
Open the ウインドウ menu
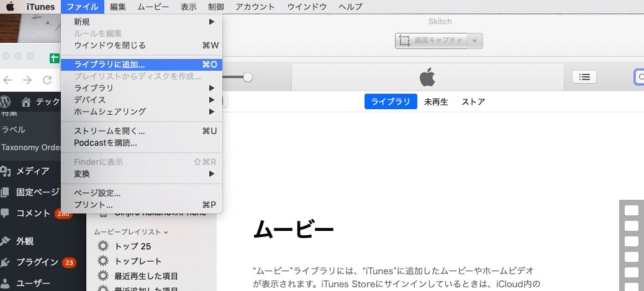307,7
